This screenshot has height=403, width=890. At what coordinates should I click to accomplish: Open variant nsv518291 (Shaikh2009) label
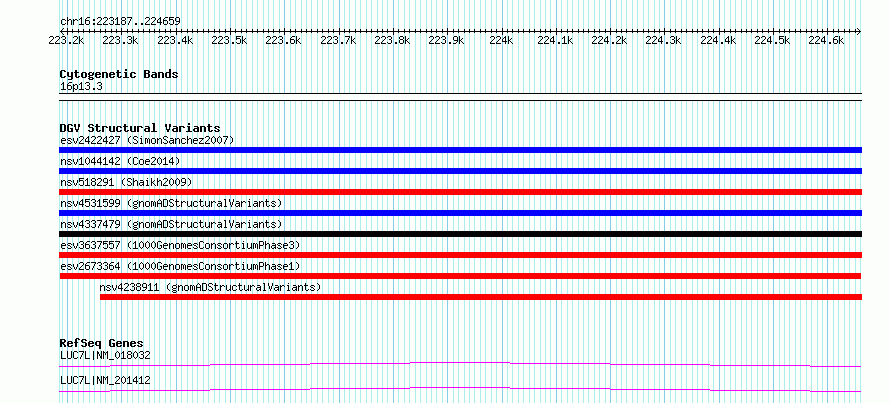pyautogui.click(x=126, y=182)
